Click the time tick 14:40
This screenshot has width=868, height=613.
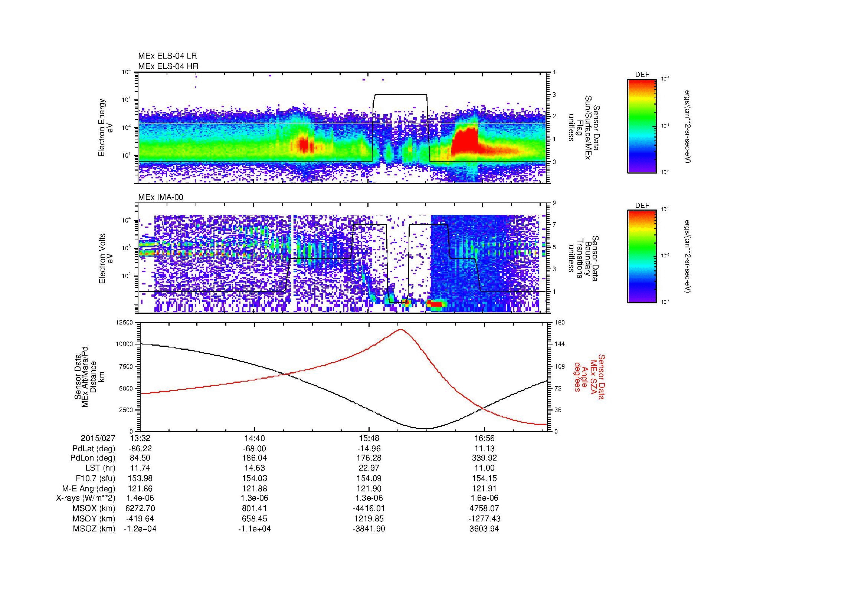[255, 438]
